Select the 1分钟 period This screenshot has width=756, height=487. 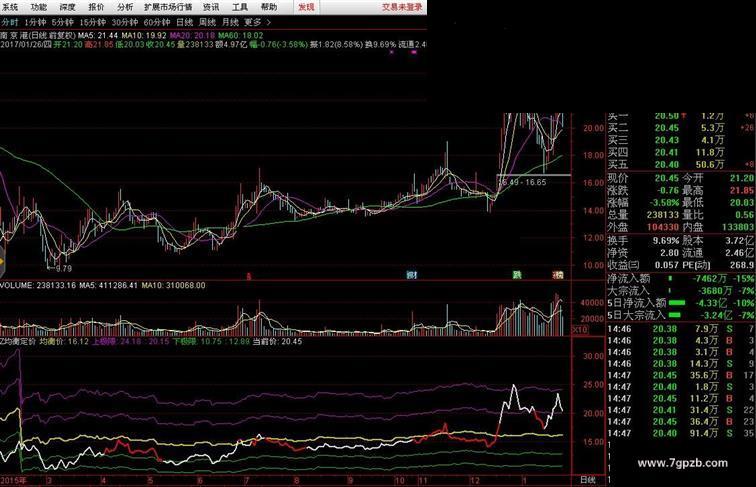35,22
